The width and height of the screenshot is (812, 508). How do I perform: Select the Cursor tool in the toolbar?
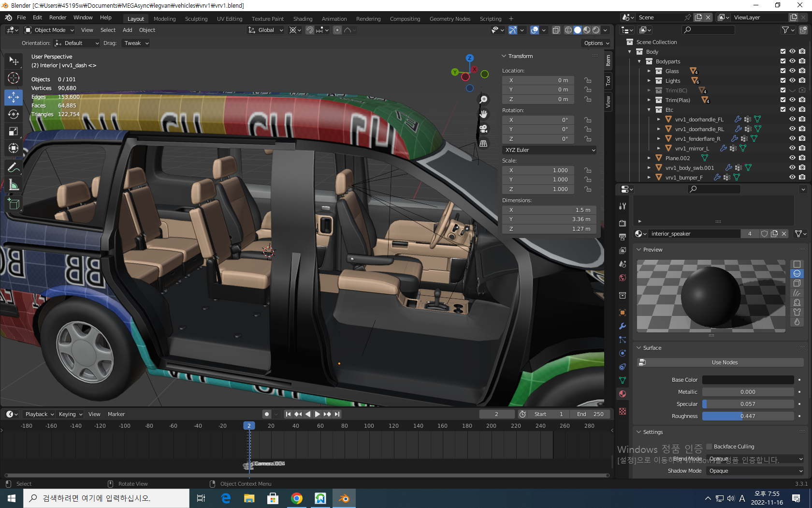[14, 78]
